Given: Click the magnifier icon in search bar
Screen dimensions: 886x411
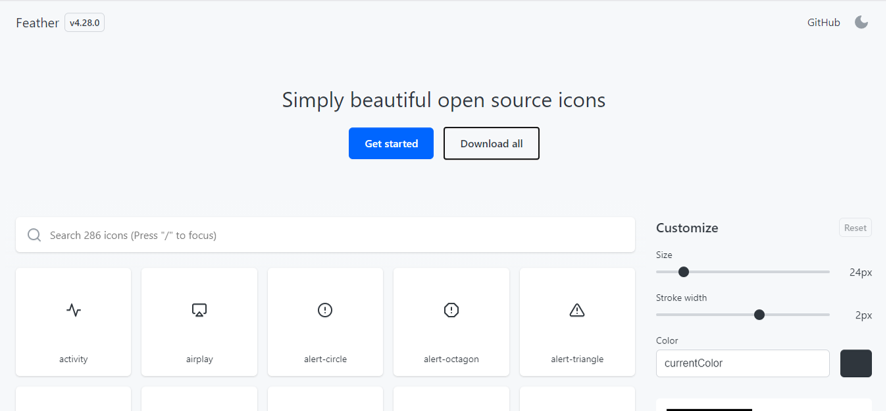Looking at the screenshot, I should [34, 235].
